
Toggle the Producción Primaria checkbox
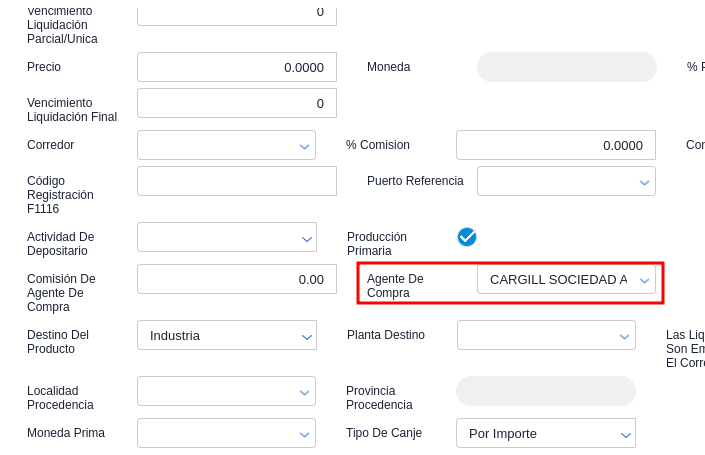coord(467,237)
